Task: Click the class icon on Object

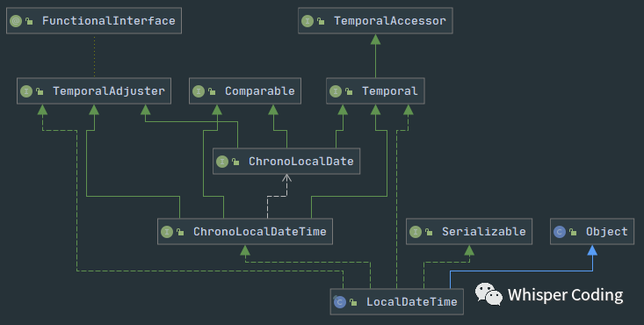Action: click(x=560, y=232)
